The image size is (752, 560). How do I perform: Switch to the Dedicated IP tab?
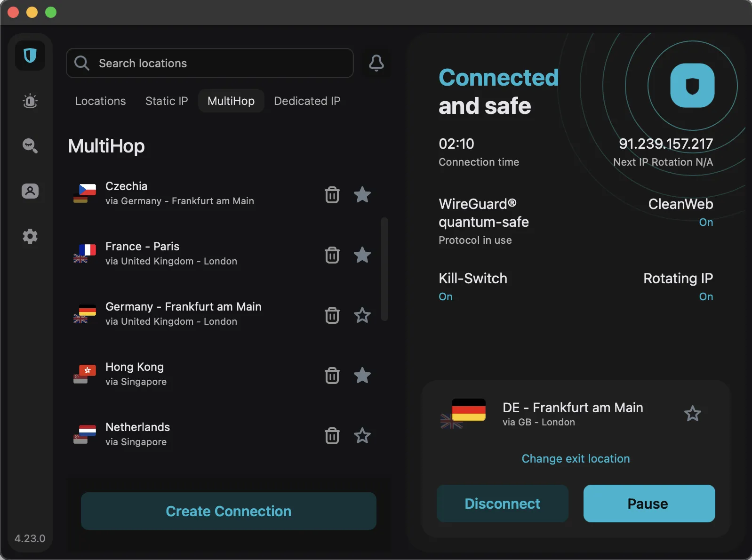(x=307, y=101)
